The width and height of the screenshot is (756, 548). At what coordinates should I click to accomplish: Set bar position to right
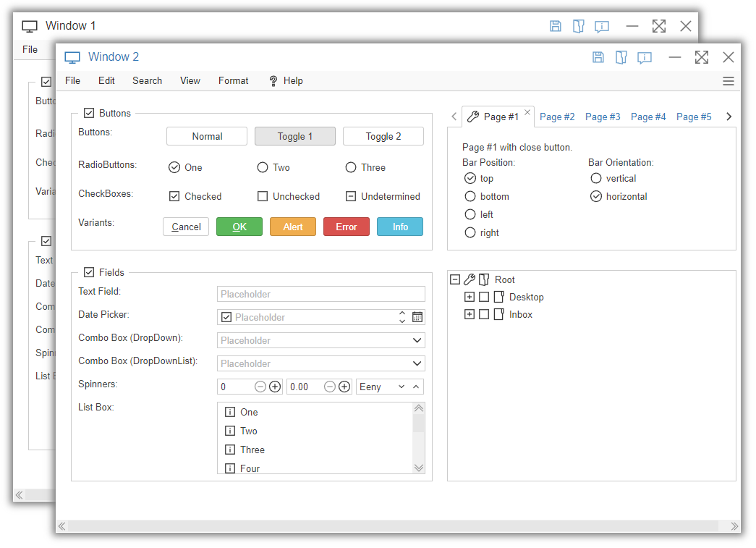point(470,232)
